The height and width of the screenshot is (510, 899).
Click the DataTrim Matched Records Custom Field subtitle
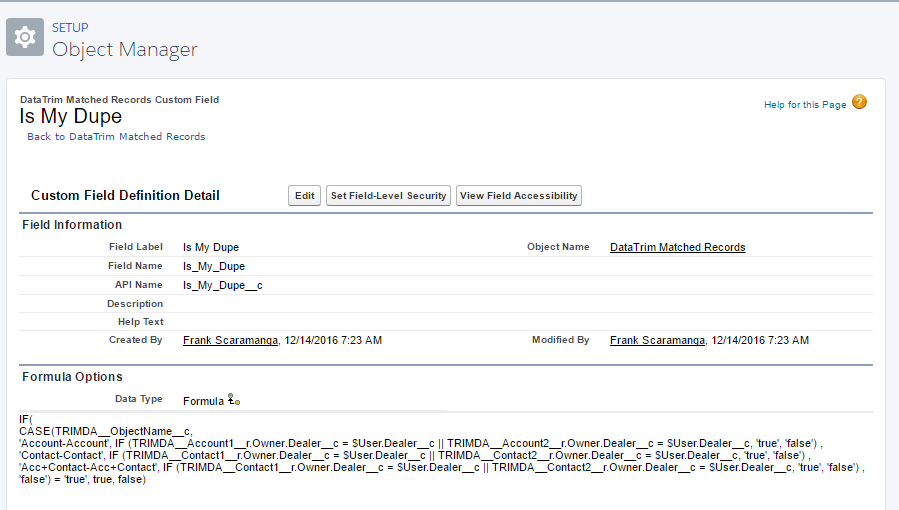click(119, 100)
